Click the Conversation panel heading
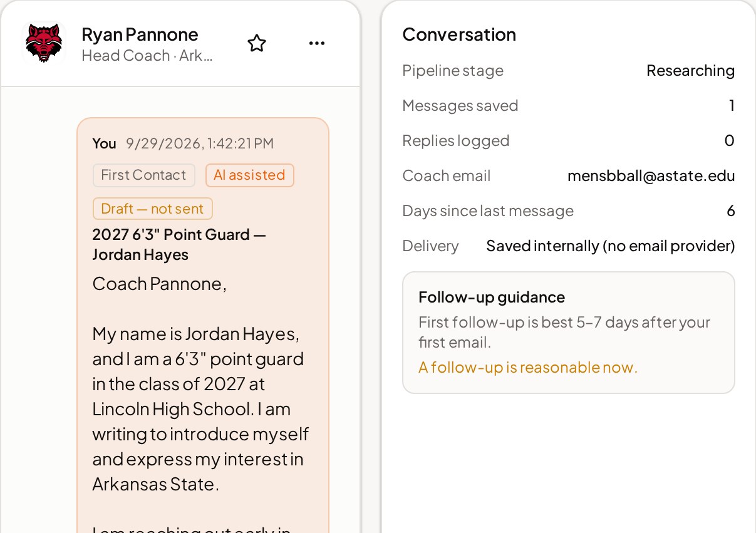 (459, 34)
